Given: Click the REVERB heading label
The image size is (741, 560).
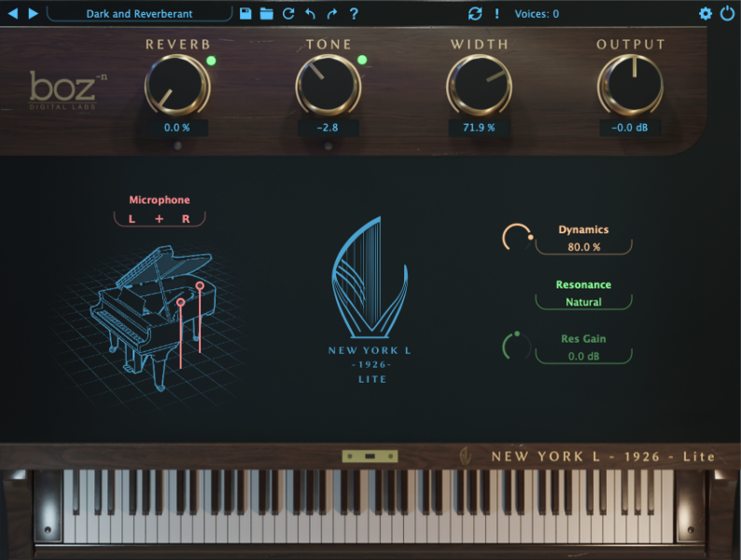Looking at the screenshot, I should pos(178,45).
